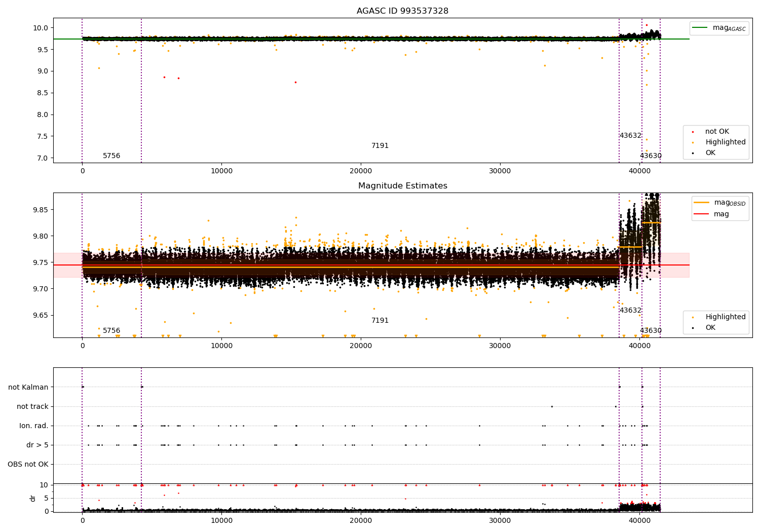
Task: Click the "9.0" y-axis tick label
Action: click(x=43, y=71)
